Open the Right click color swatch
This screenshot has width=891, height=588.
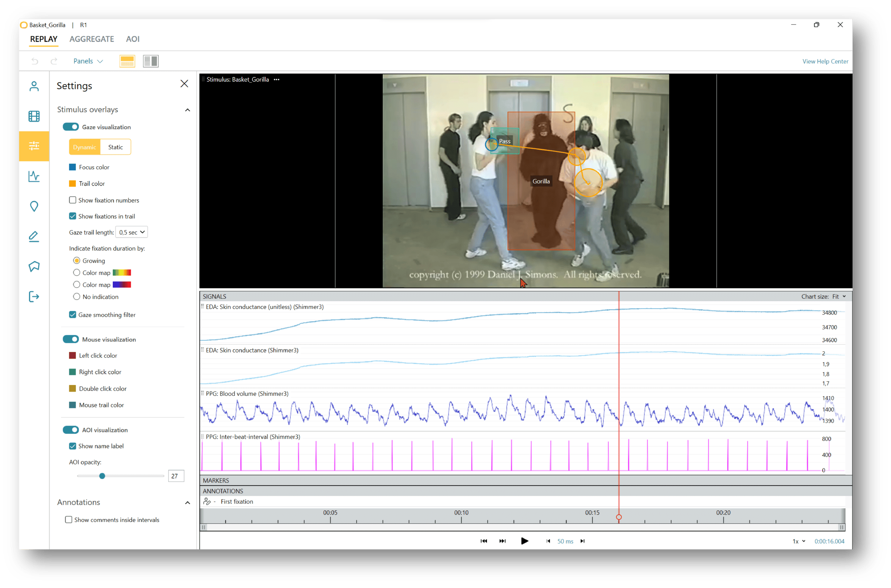(73, 372)
